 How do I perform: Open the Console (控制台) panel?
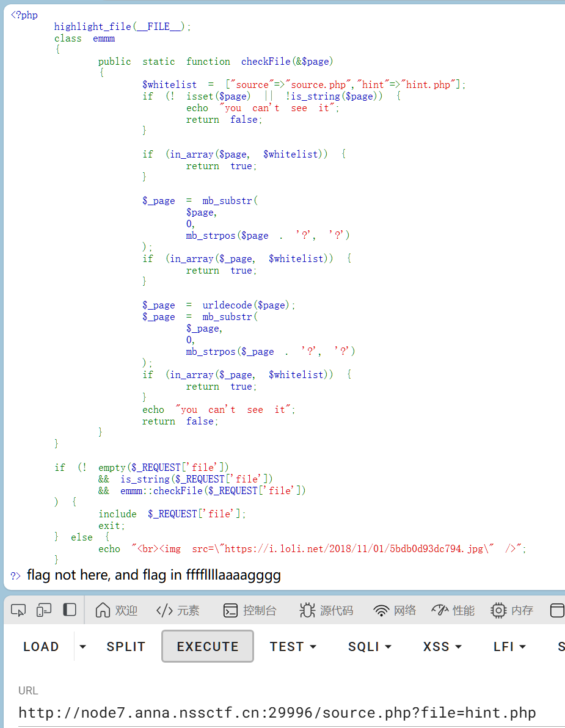250,610
